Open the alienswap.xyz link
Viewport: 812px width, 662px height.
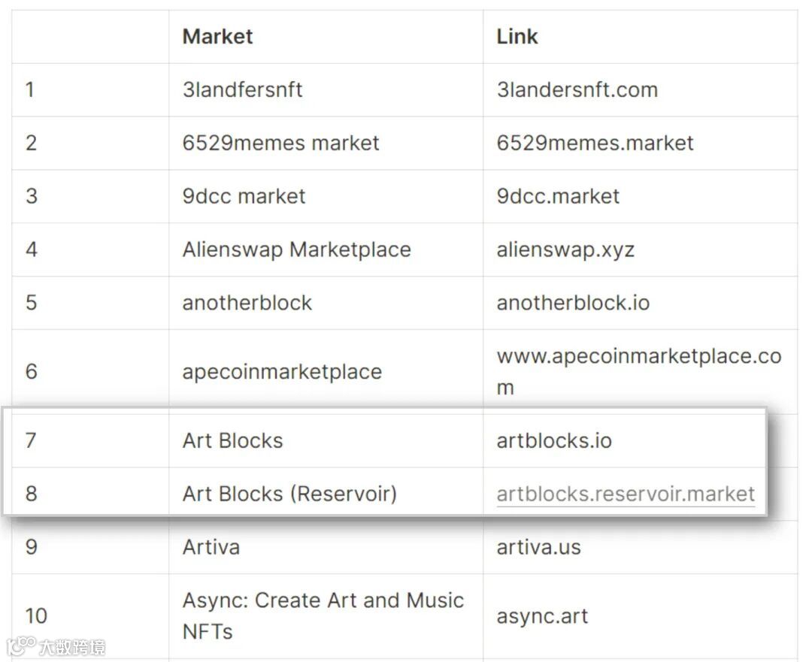point(565,250)
